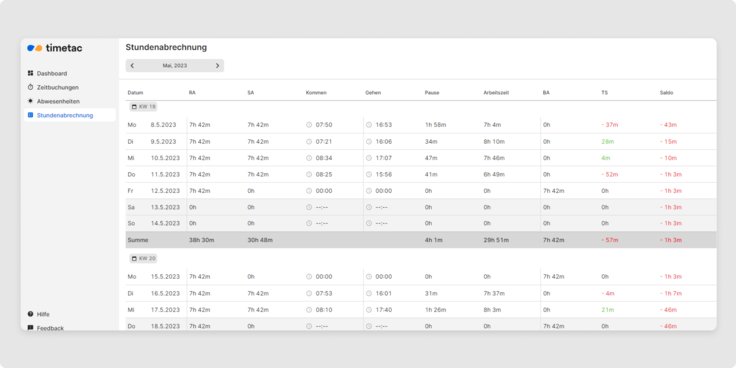Image resolution: width=736 pixels, height=368 pixels.
Task: Go to next month with right chevron
Action: click(x=217, y=66)
